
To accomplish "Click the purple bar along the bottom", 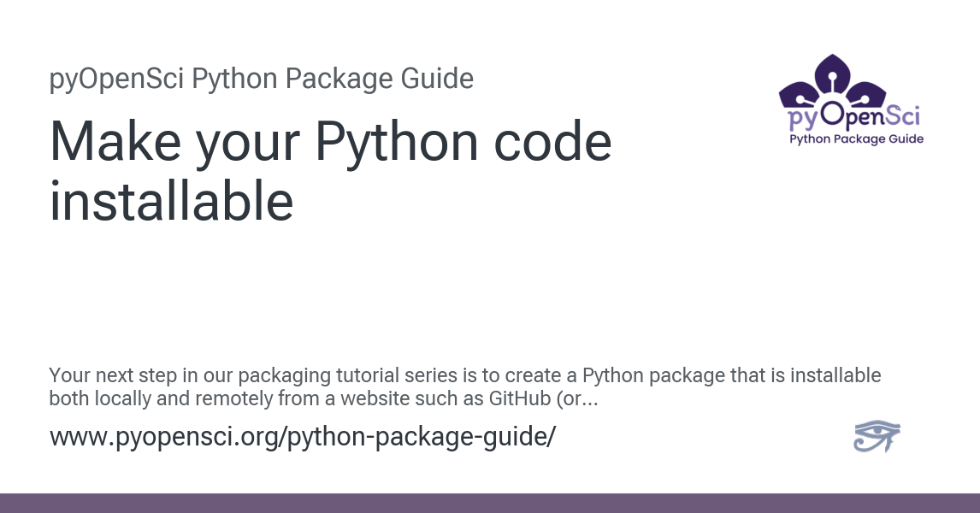I will [x=490, y=503].
